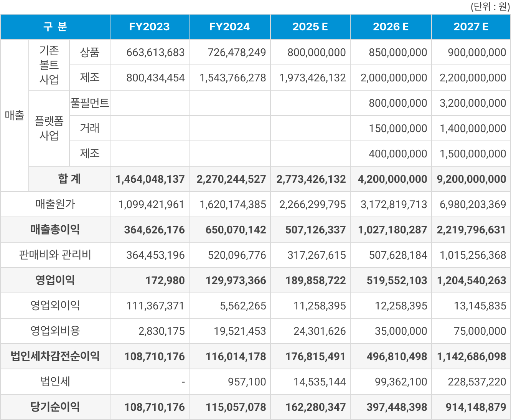Select FY2023 total value 1,464,048,137
Image resolution: width=511 pixels, height=420 pixels.
coord(150,179)
